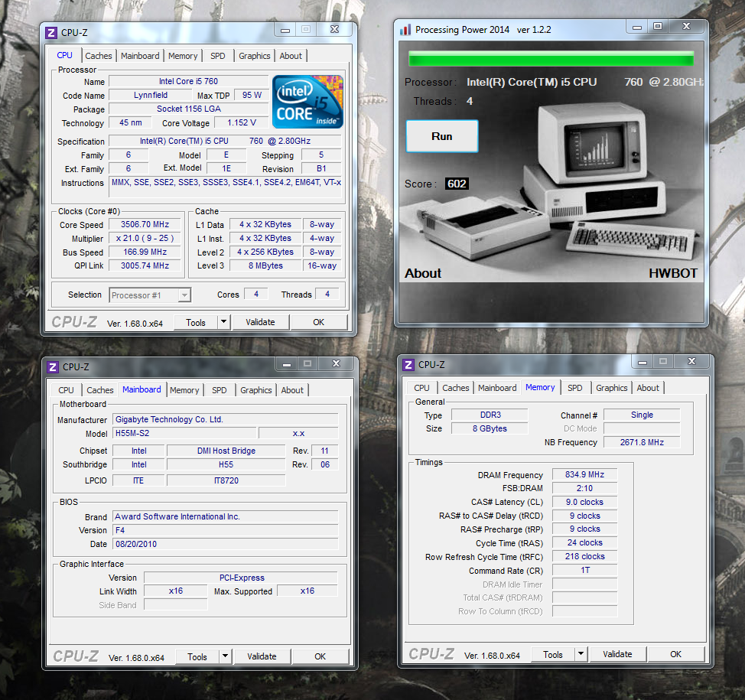Open Graphics tab in Mainboard window
The image size is (745, 700).
click(x=256, y=390)
